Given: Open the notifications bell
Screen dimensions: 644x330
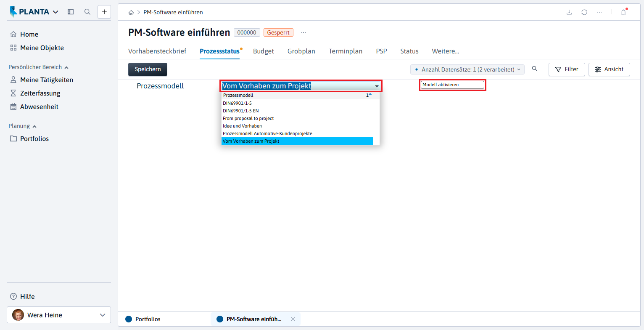Looking at the screenshot, I should click(x=623, y=12).
